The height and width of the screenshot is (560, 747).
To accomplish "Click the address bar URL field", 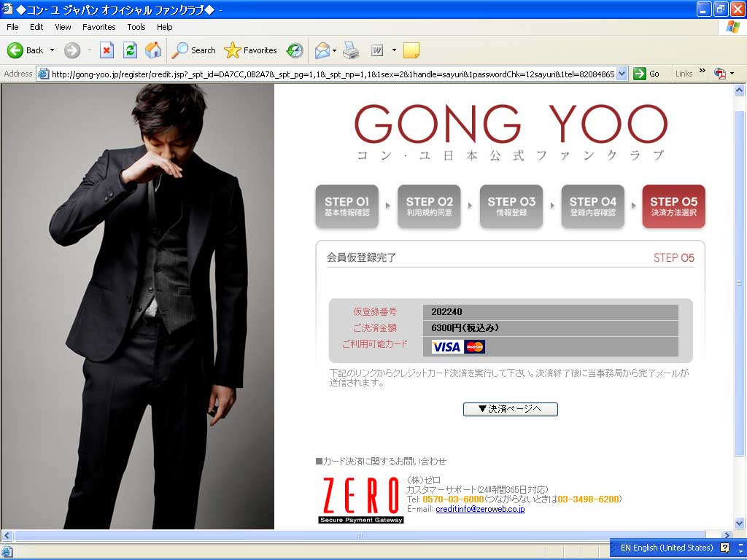I will (333, 74).
